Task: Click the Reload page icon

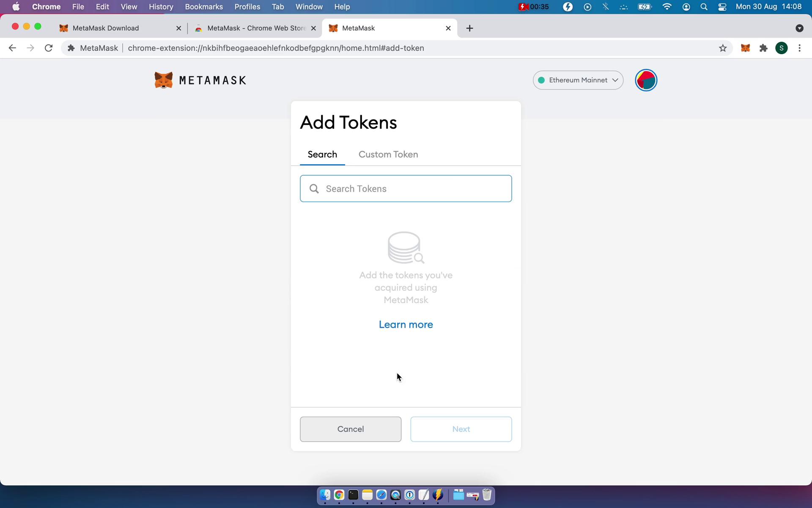Action: (49, 48)
